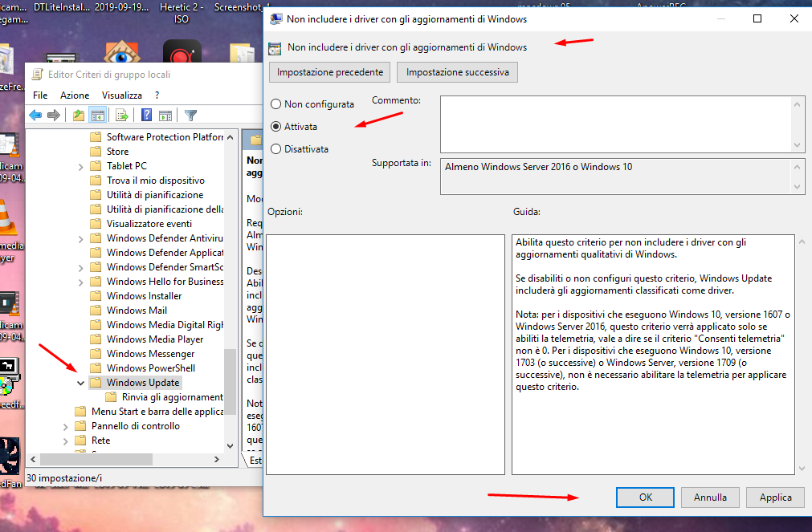Click the Store folder icon in tree
Viewport: 812px width, 532px height.
(x=96, y=152)
